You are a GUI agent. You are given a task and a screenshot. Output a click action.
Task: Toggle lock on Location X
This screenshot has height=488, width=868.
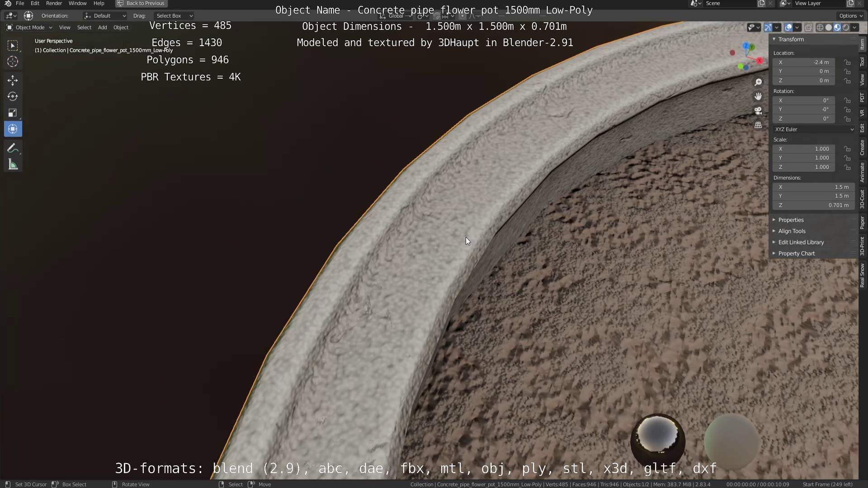848,62
